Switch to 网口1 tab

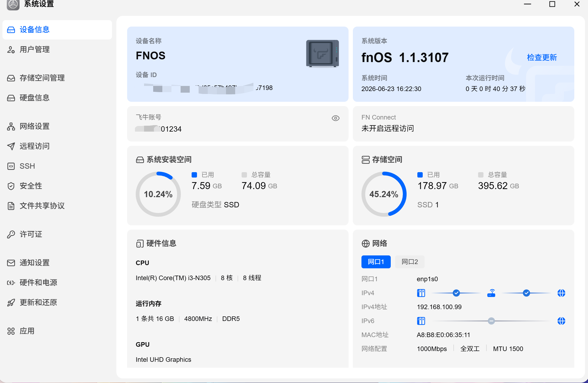tap(376, 262)
